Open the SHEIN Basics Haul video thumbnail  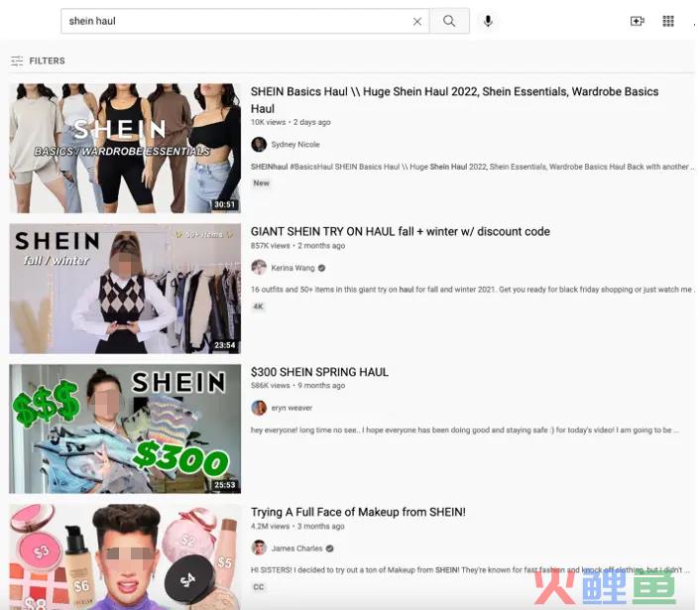125,148
